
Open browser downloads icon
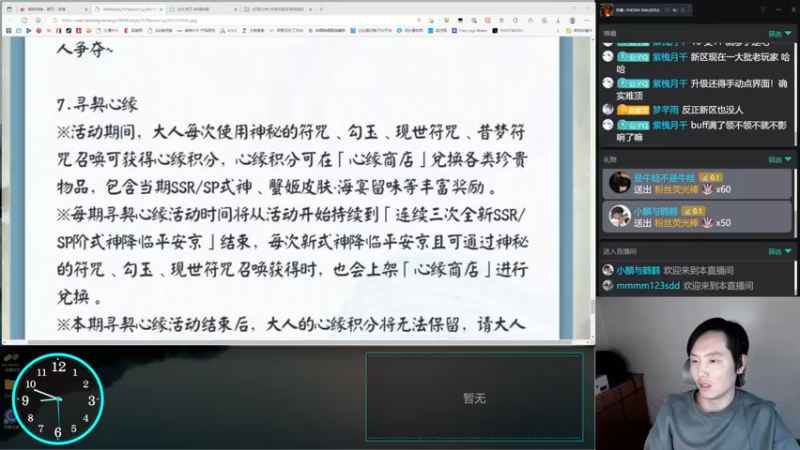558,20
